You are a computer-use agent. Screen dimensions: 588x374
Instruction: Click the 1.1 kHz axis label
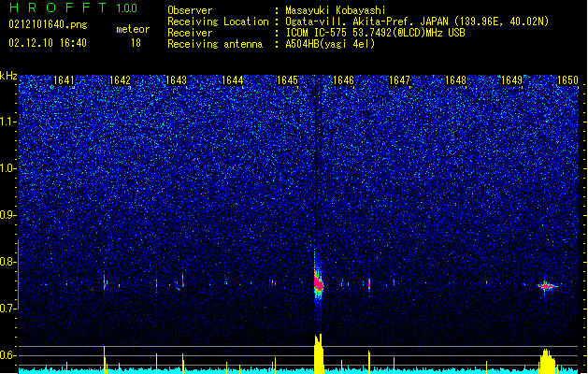(8, 122)
